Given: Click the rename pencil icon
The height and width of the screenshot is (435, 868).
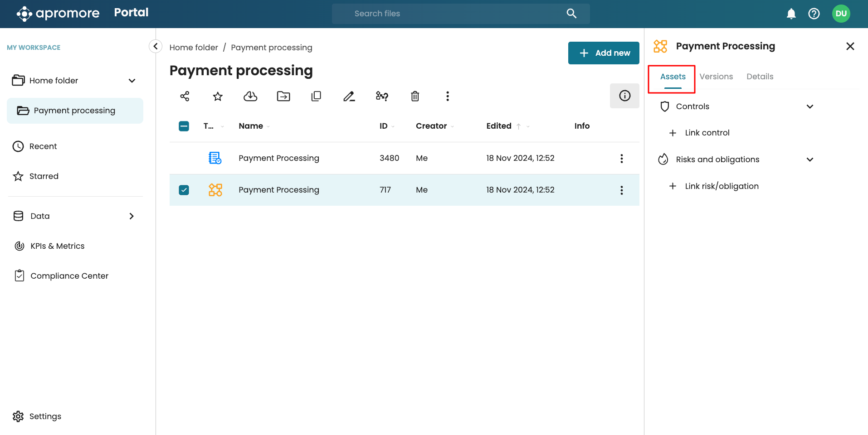Looking at the screenshot, I should pyautogui.click(x=349, y=96).
